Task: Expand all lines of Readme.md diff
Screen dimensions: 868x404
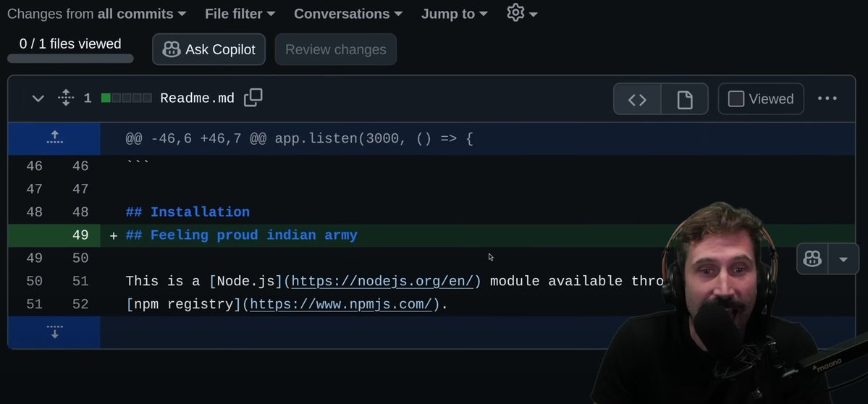Action: pos(66,98)
